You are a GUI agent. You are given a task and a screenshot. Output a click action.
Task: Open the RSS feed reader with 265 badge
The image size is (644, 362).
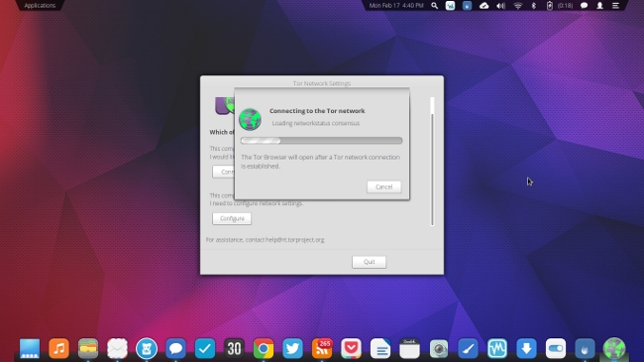pos(322,348)
